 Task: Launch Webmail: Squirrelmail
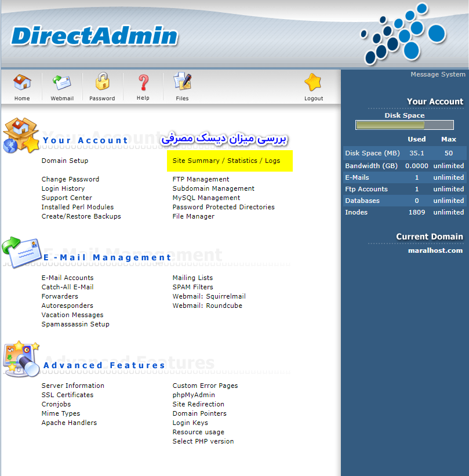click(x=209, y=296)
